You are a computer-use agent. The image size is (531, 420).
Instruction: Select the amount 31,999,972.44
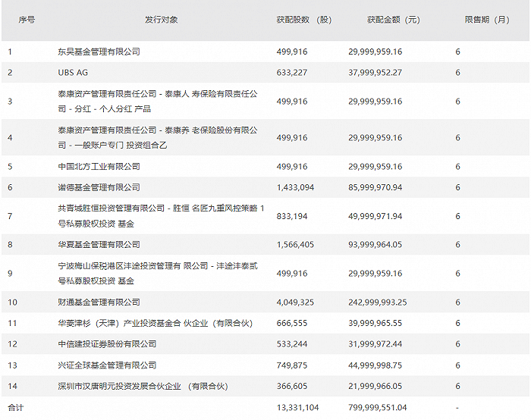(x=375, y=344)
